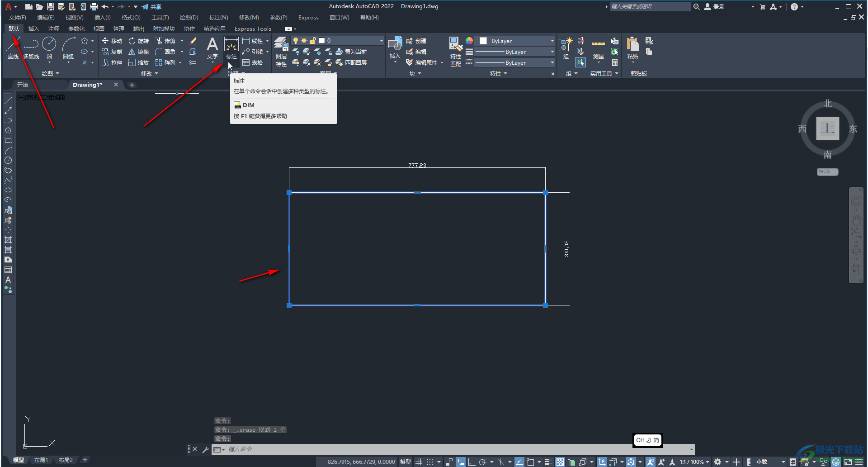Select the Line (直线) tool
Image resolution: width=868 pixels, height=467 pixels.
[13, 49]
